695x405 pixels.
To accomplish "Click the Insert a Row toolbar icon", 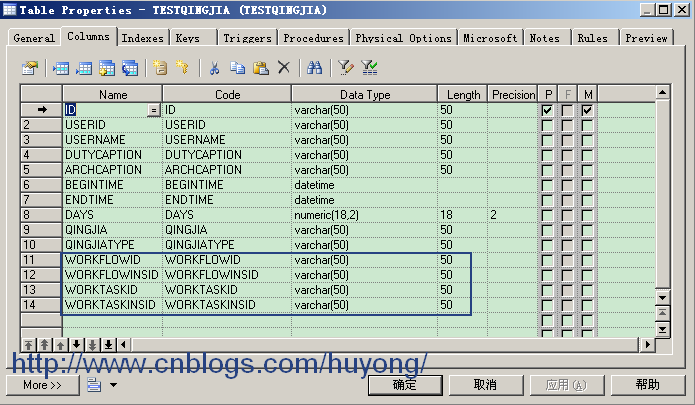I will click(61, 68).
